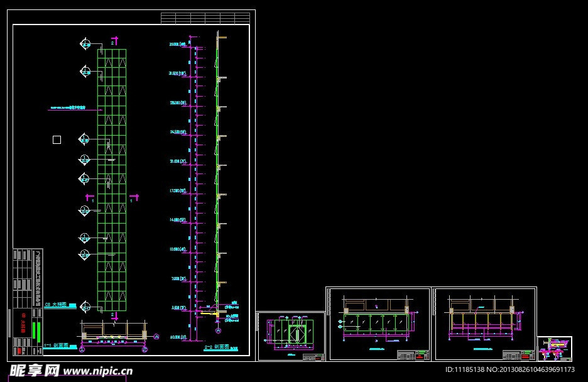This screenshot has height=382, width=588.
Task: Pick the ±0.000 (1F) elevation label
Action: pos(178,337)
